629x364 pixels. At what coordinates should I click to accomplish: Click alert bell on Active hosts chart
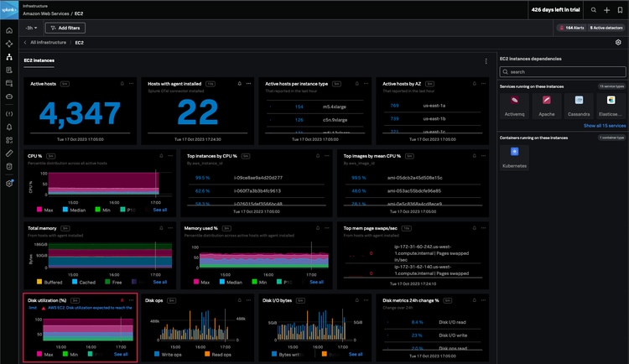click(x=122, y=84)
